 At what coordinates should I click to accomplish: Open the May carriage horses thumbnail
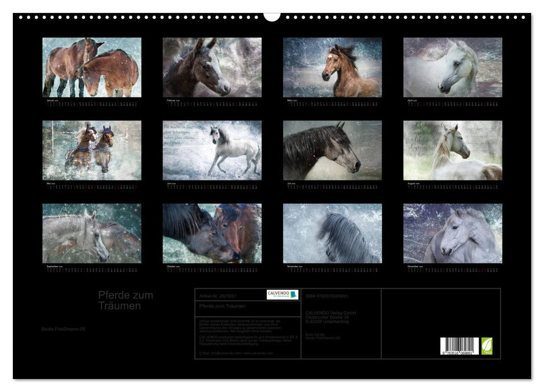pyautogui.click(x=92, y=150)
